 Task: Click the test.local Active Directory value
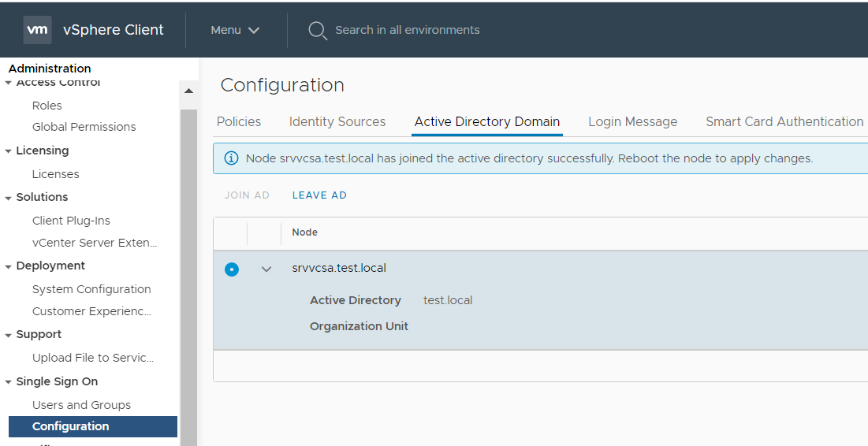pyautogui.click(x=448, y=300)
